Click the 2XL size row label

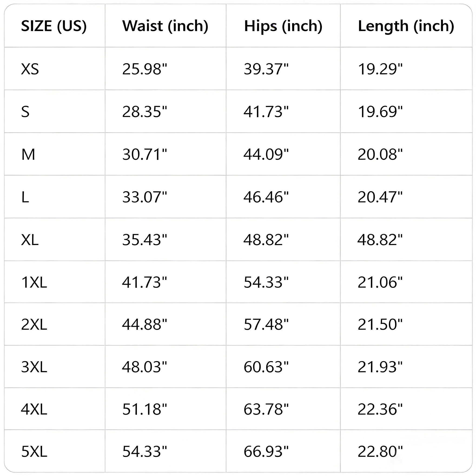tap(34, 324)
